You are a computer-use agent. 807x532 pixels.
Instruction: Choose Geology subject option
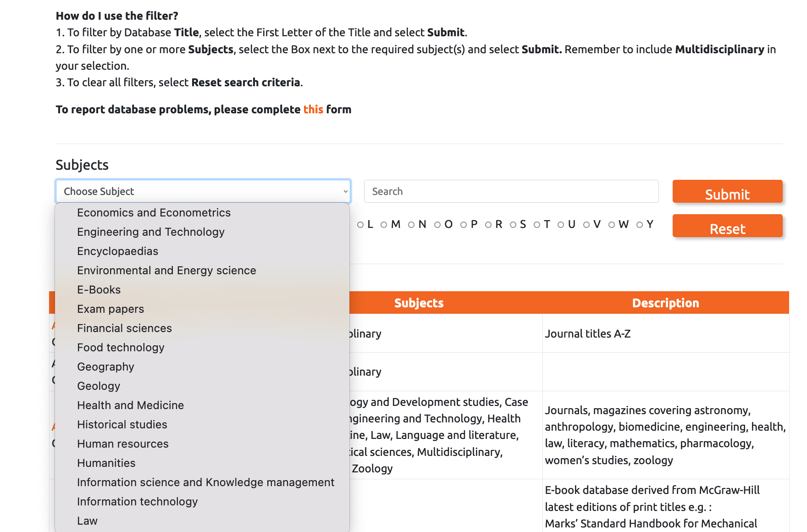(202, 386)
